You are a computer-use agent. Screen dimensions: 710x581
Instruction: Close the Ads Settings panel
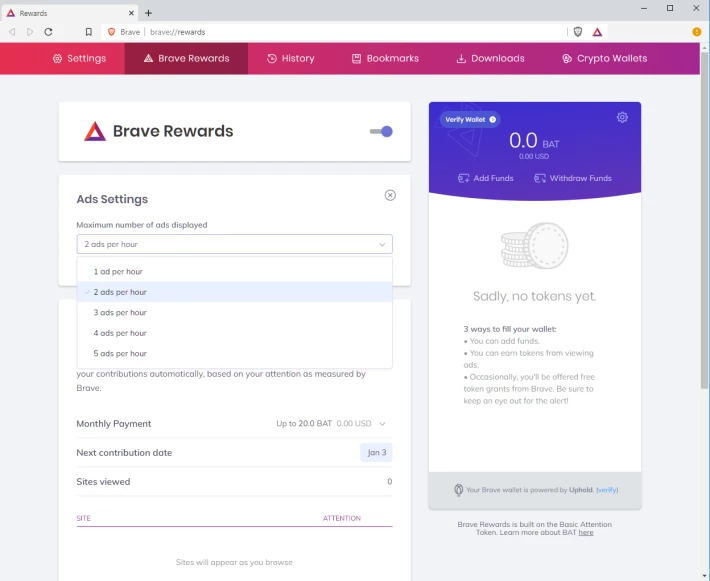point(390,195)
